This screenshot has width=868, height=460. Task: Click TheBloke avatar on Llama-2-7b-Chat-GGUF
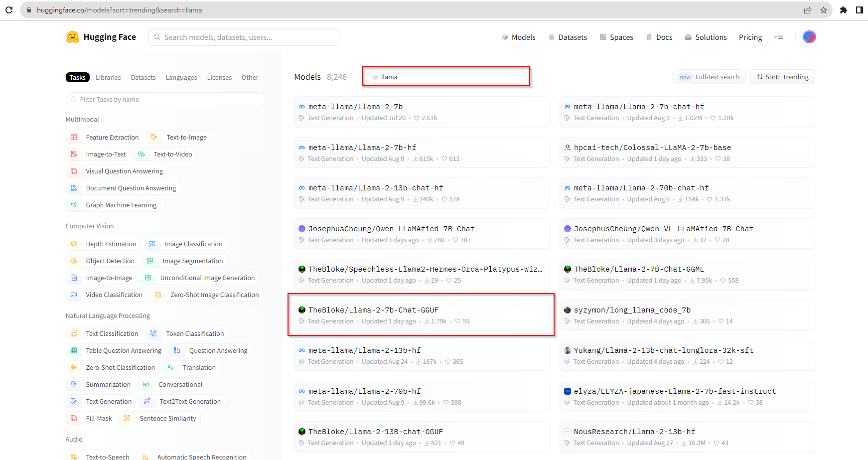[x=302, y=310]
